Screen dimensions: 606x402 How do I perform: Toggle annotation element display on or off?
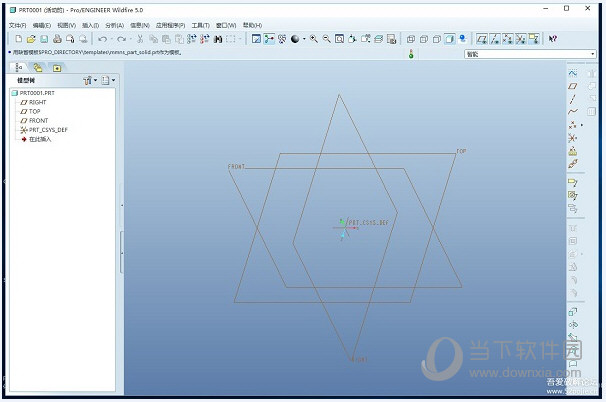tap(534, 39)
